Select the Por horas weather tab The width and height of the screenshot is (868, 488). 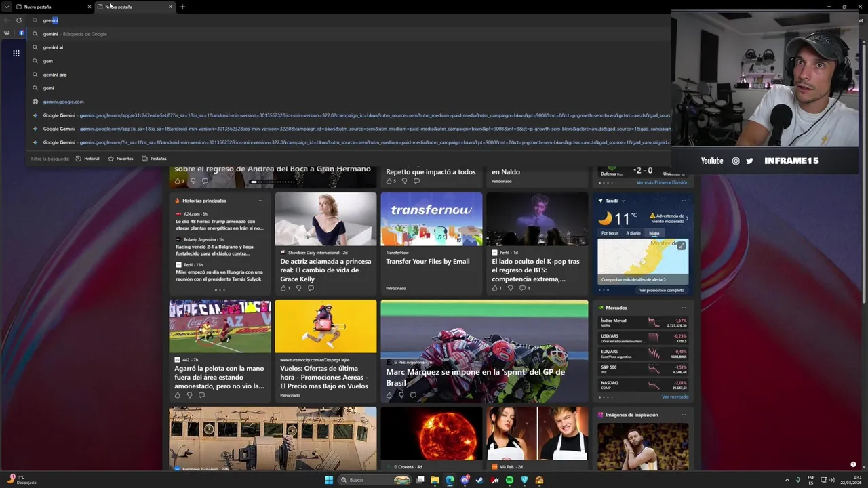pyautogui.click(x=610, y=233)
